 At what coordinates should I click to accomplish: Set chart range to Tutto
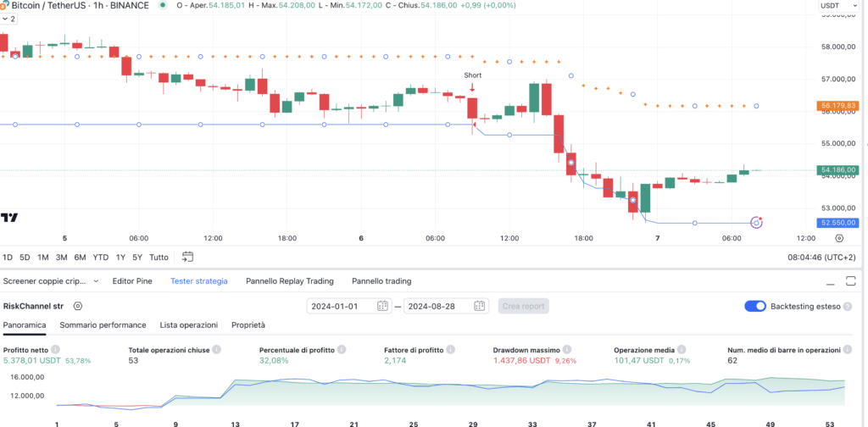pos(159,258)
